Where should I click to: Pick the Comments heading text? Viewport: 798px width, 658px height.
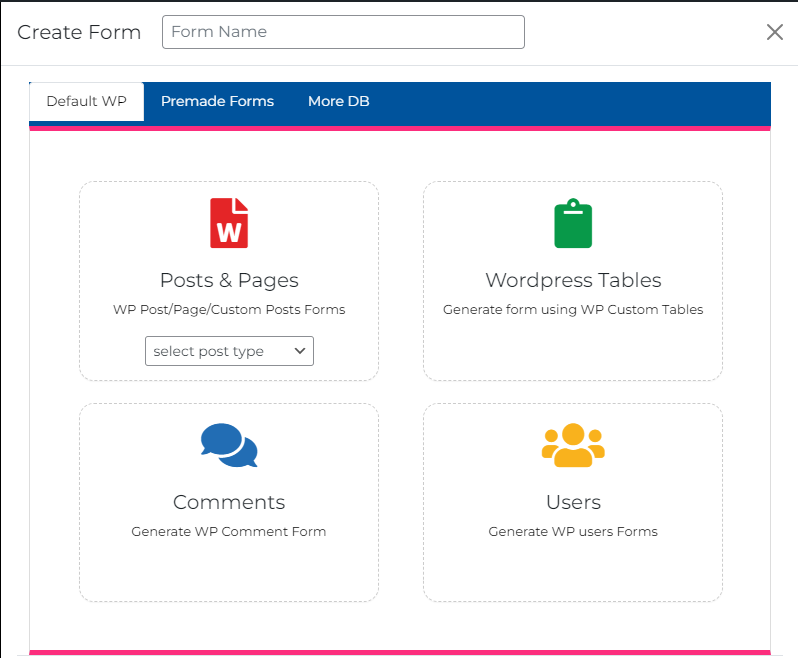click(x=229, y=502)
